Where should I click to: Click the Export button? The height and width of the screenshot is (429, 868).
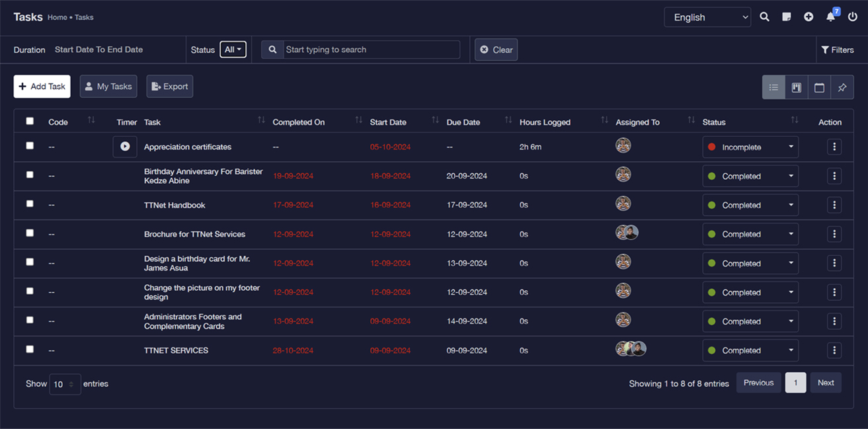(170, 87)
